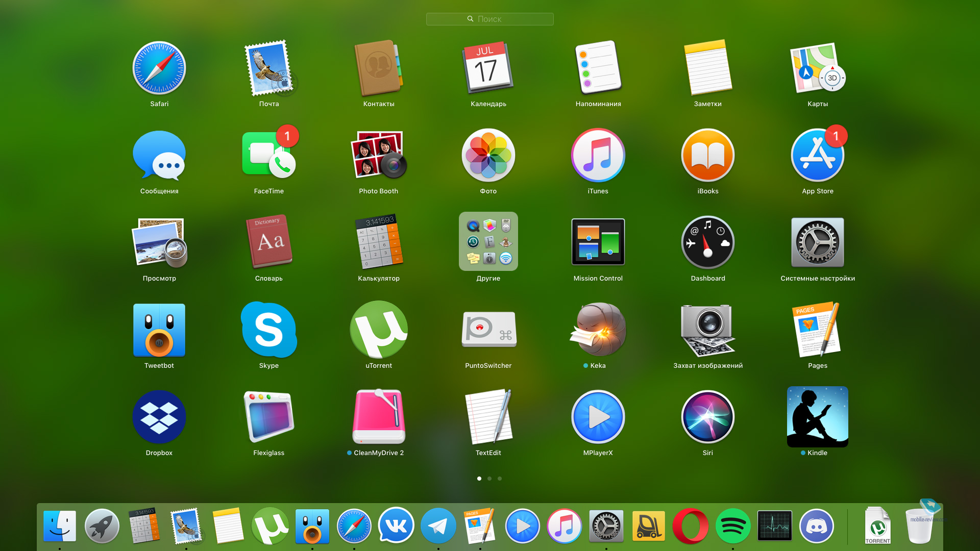Screen dimensions: 980x551
Task: Launch Telegram from the Dock
Action: click(x=438, y=526)
